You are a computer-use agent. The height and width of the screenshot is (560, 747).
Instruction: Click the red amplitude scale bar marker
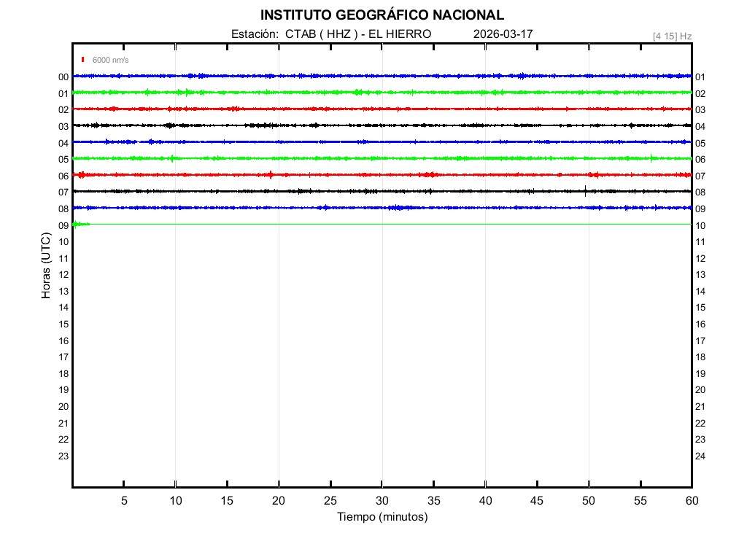83,60
